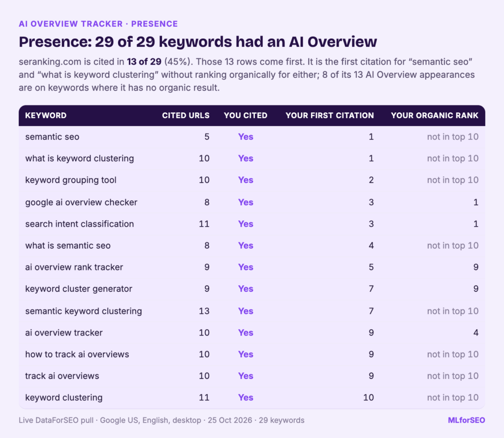Image resolution: width=504 pixels, height=438 pixels.
Task: Click 'not in top 10' for 'how to track ai overviews'
Action: point(453,354)
